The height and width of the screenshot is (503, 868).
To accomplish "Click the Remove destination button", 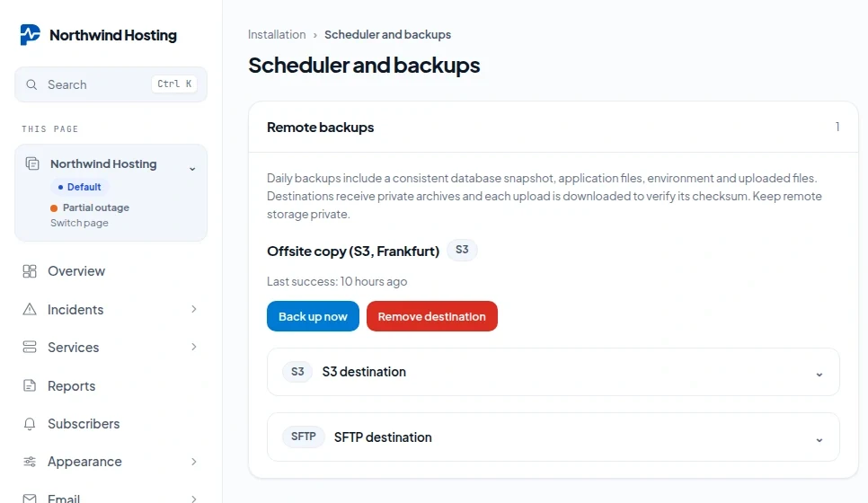I will click(x=432, y=316).
